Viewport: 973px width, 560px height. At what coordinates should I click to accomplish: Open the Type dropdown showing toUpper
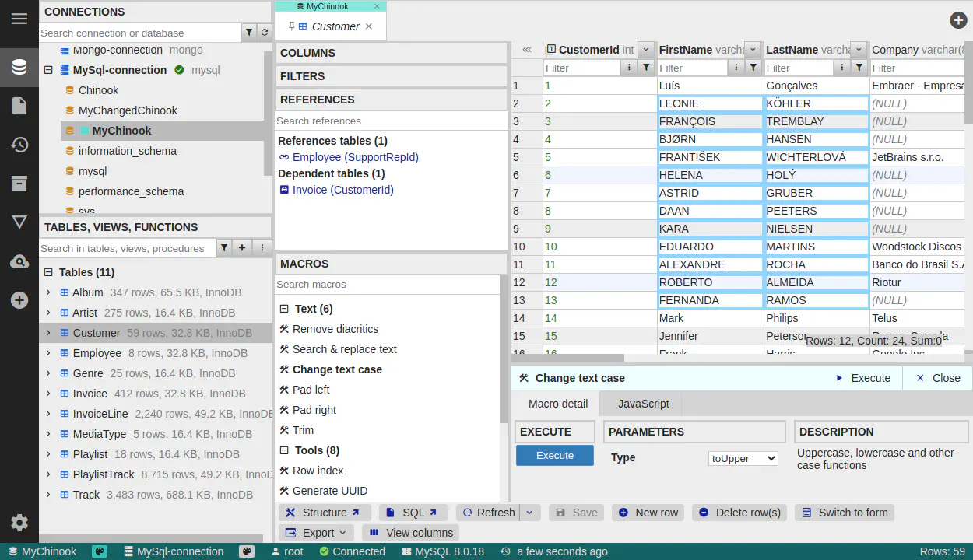743,458
